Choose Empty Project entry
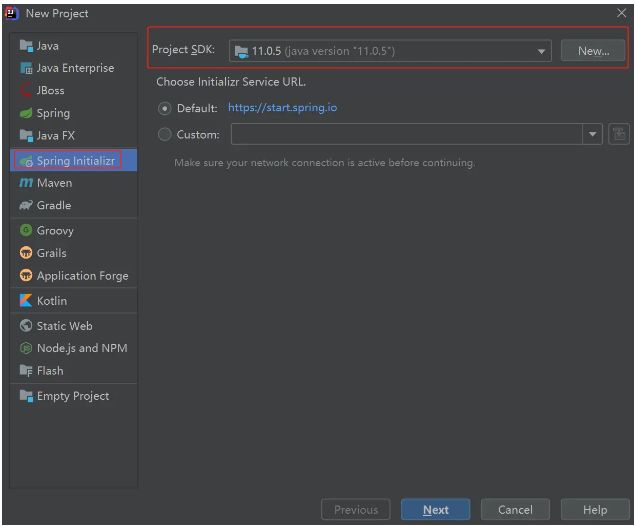Image resolution: width=636 pixels, height=527 pixels. click(x=73, y=396)
